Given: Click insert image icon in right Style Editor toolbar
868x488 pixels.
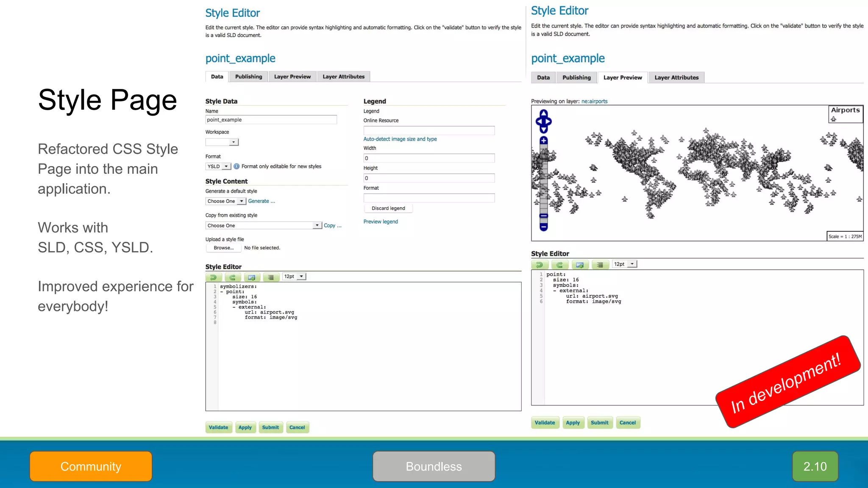Looking at the screenshot, I should pyautogui.click(x=580, y=265).
